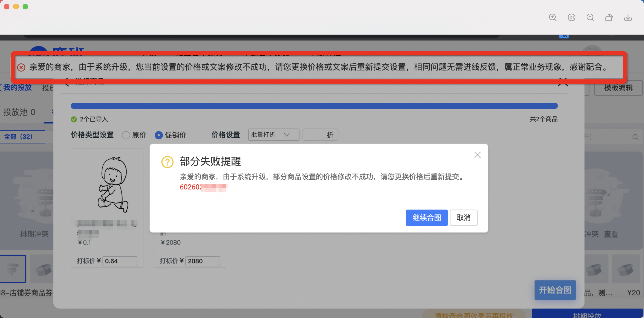Click the red error icon in banner
This screenshot has width=644, height=318.
(21, 67)
